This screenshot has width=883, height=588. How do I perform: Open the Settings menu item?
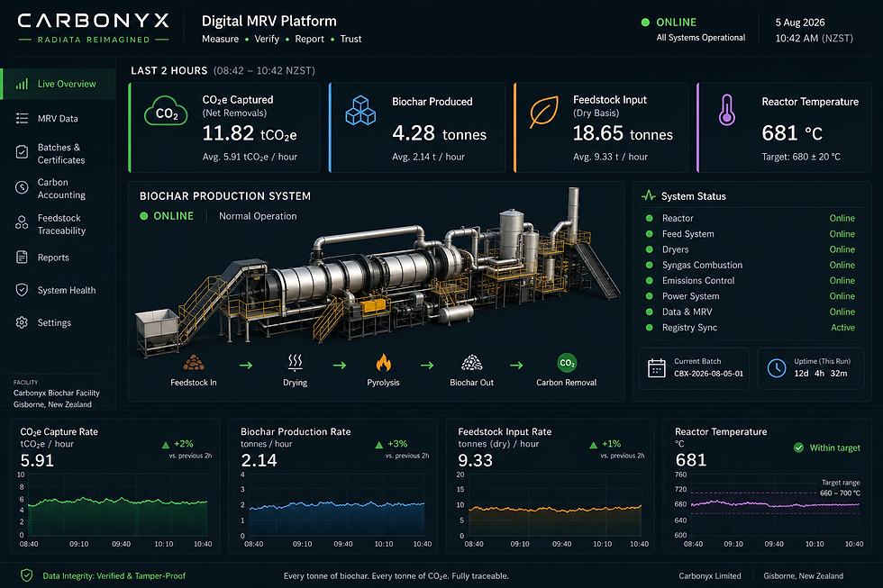click(59, 322)
